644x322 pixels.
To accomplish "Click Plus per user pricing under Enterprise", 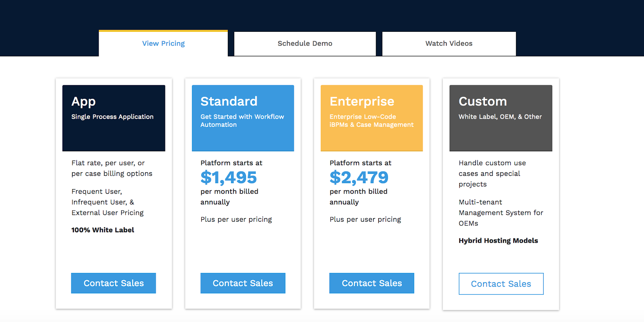I will (x=365, y=219).
